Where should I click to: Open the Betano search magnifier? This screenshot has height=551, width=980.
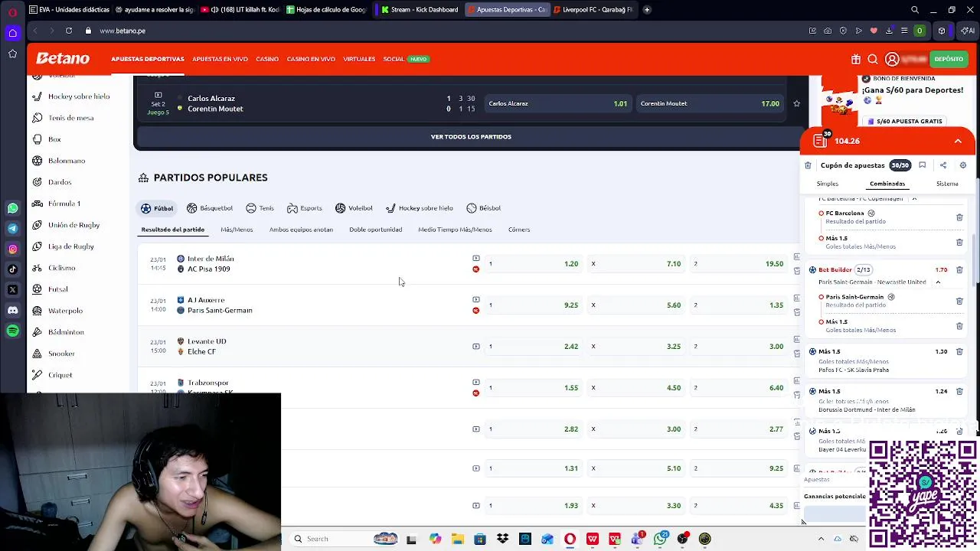point(873,59)
